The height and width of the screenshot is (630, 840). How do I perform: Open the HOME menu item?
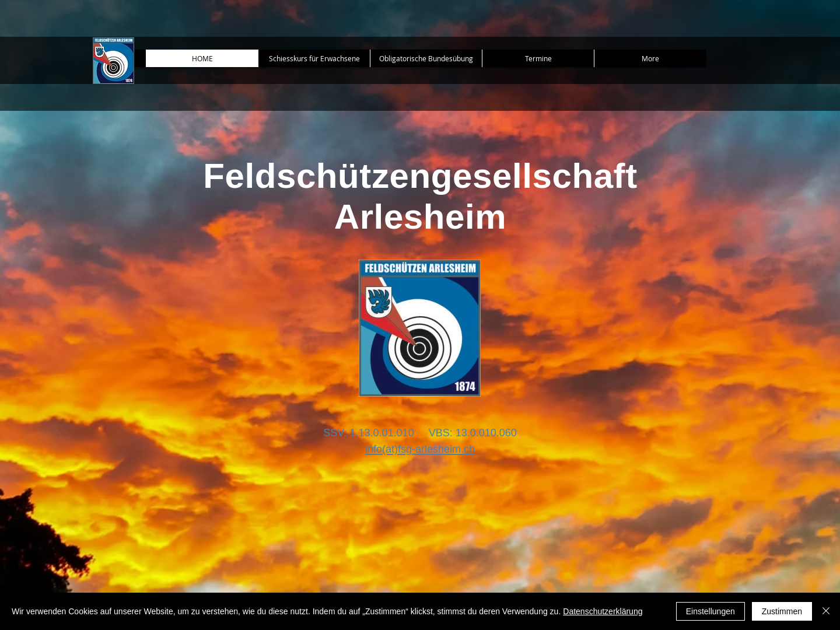[202, 58]
